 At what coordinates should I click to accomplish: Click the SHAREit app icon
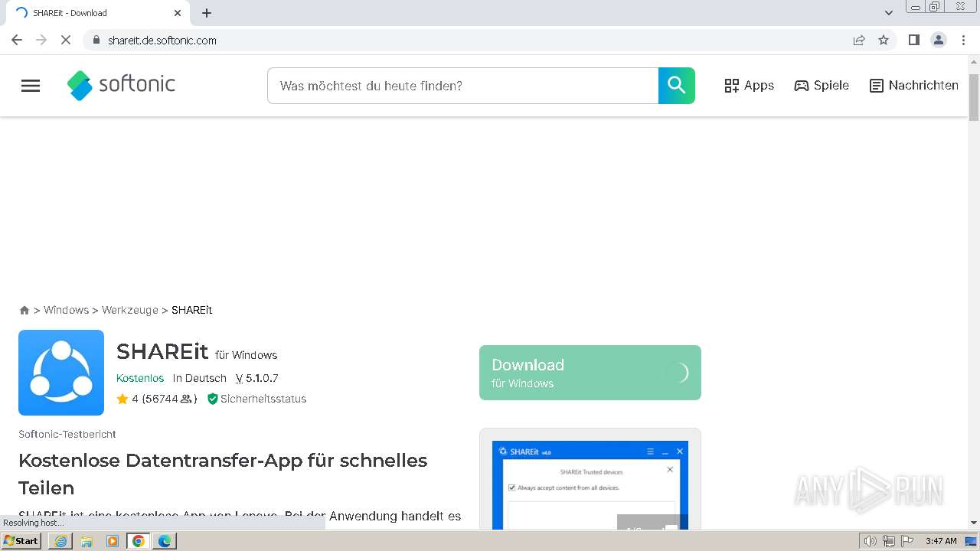61,373
